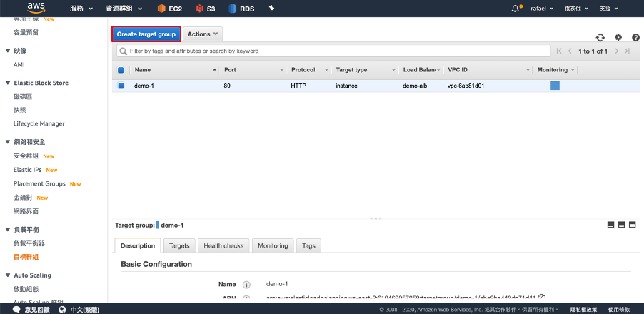Open Lifecycle Manager in the sidebar
The height and width of the screenshot is (314, 644).
click(39, 123)
